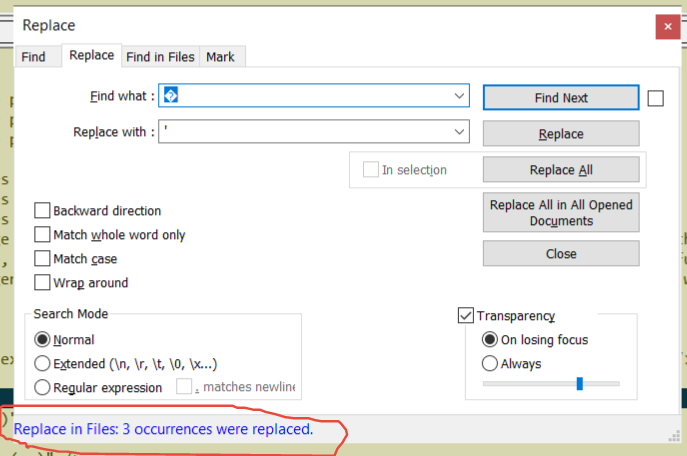Click the transparency slider handle
The width and height of the screenshot is (687, 456).
[x=580, y=383]
